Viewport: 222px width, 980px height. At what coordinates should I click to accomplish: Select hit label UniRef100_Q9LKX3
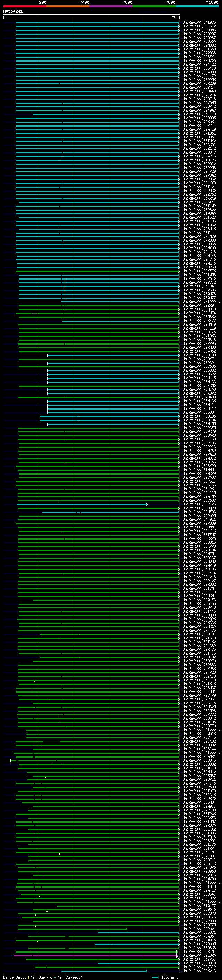199,183
